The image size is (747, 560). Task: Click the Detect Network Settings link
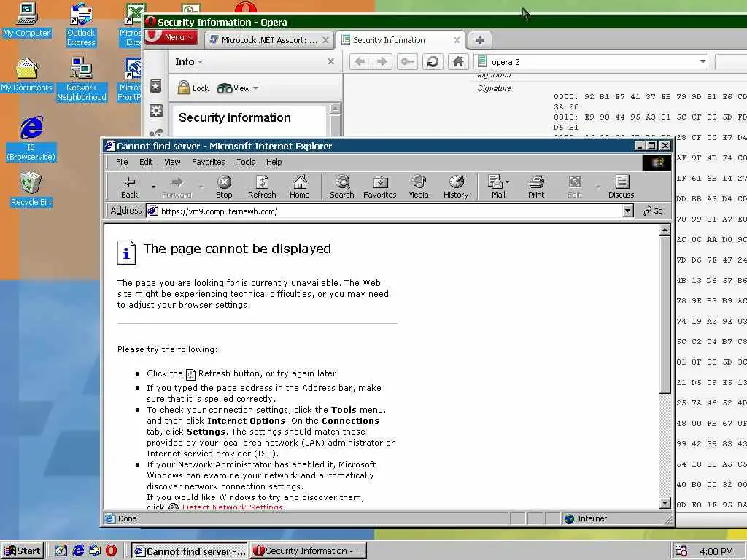[233, 507]
